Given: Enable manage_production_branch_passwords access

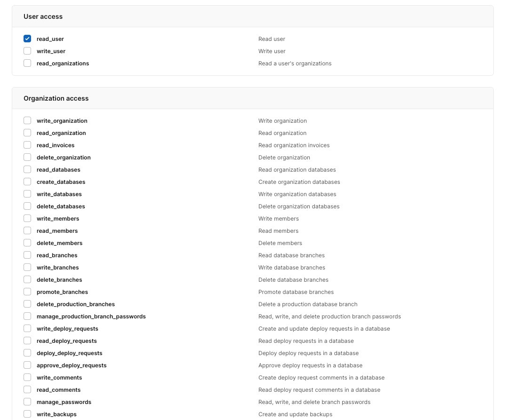Looking at the screenshot, I should coord(27,316).
